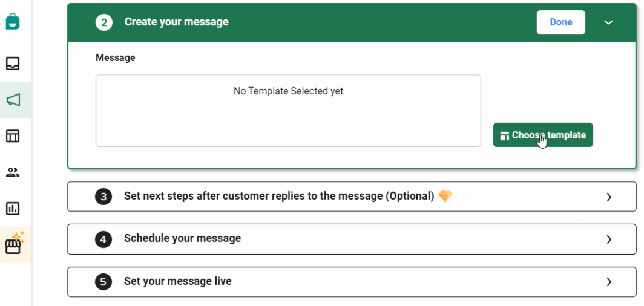Image resolution: width=644 pixels, height=306 pixels.
Task: Open the templates layout icon in sidebar
Action: 13,136
